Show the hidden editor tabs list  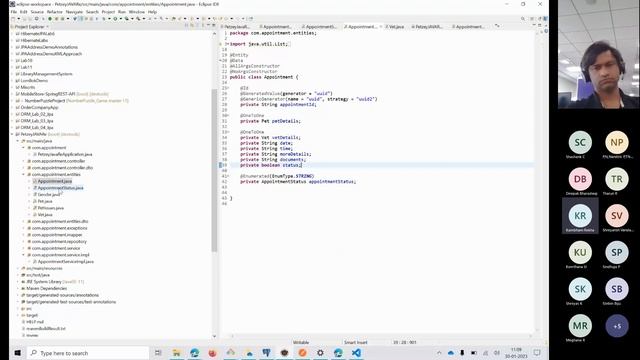click(497, 26)
